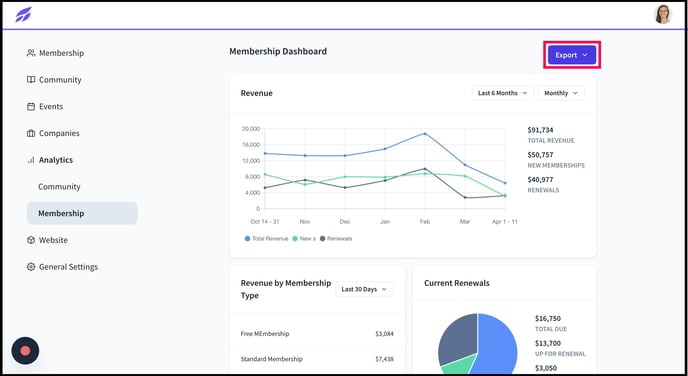Click the red record button bubble

pos(25,351)
